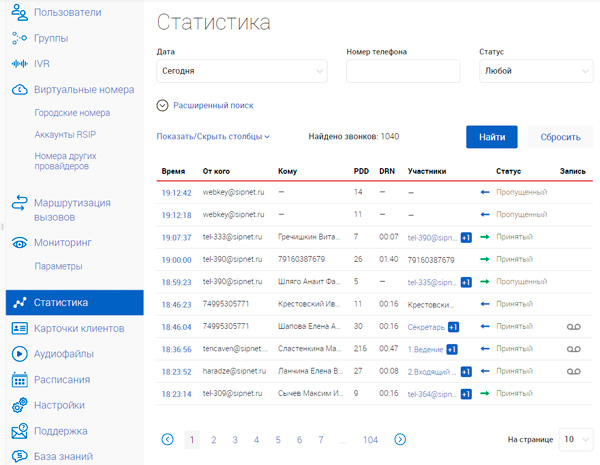Click the Аудиофайлы play icon
This screenshot has height=465, width=600.
click(x=18, y=353)
